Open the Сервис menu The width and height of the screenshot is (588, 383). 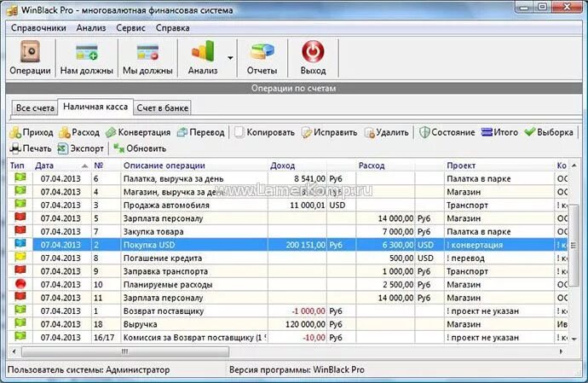(x=130, y=28)
